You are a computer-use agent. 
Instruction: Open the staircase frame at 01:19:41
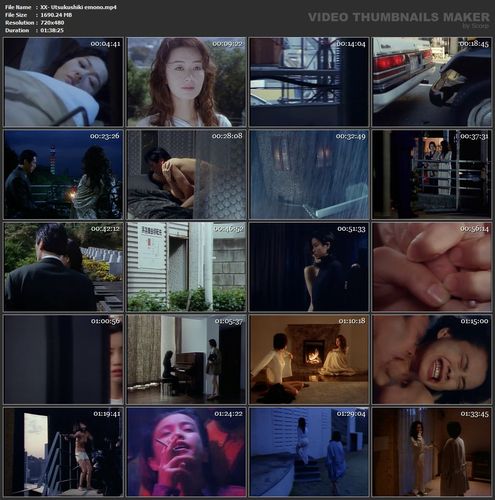[x=63, y=452]
